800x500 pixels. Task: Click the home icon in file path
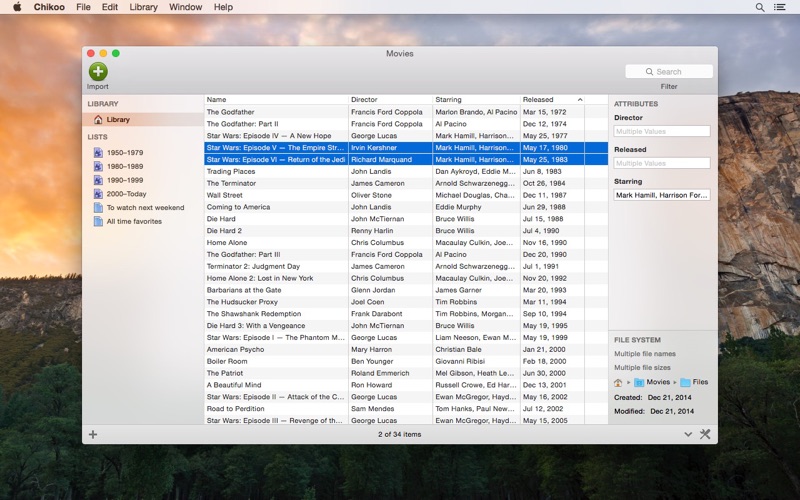pyautogui.click(x=618, y=382)
